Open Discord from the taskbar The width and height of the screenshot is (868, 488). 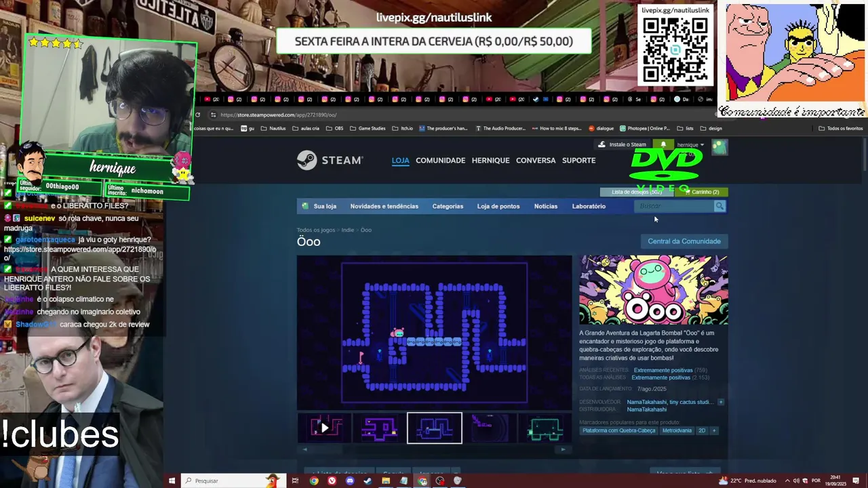[x=350, y=481]
